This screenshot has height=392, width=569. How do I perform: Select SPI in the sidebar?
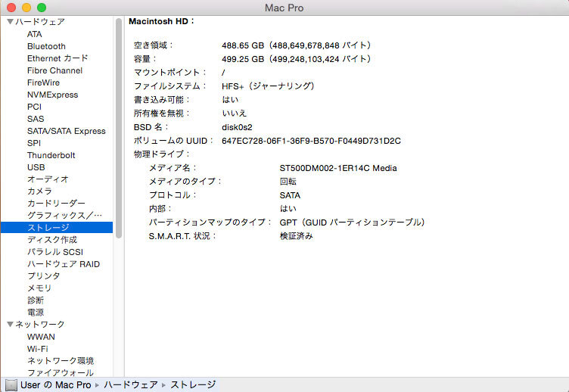point(34,143)
